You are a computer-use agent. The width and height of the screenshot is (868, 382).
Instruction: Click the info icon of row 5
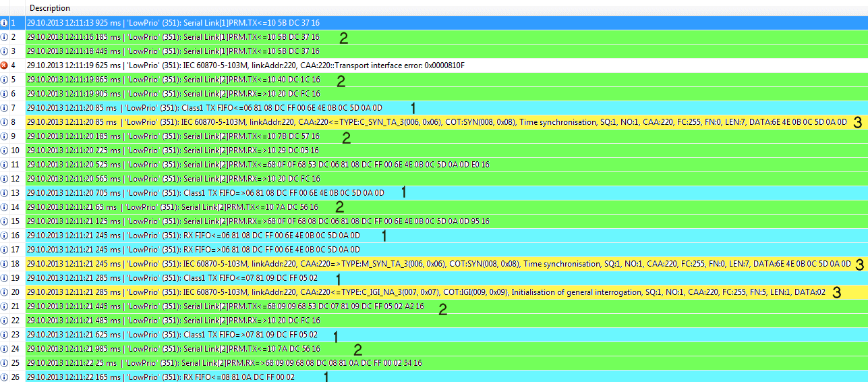[5, 80]
